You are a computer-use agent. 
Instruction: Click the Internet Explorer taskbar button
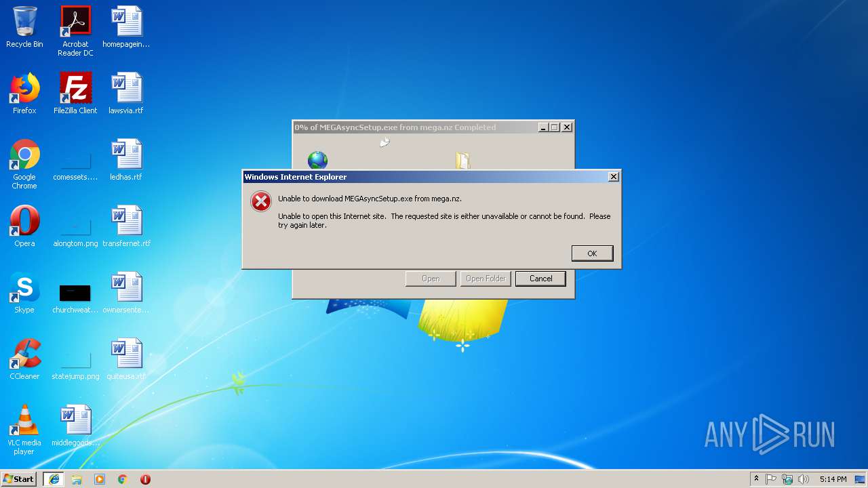tap(54, 479)
